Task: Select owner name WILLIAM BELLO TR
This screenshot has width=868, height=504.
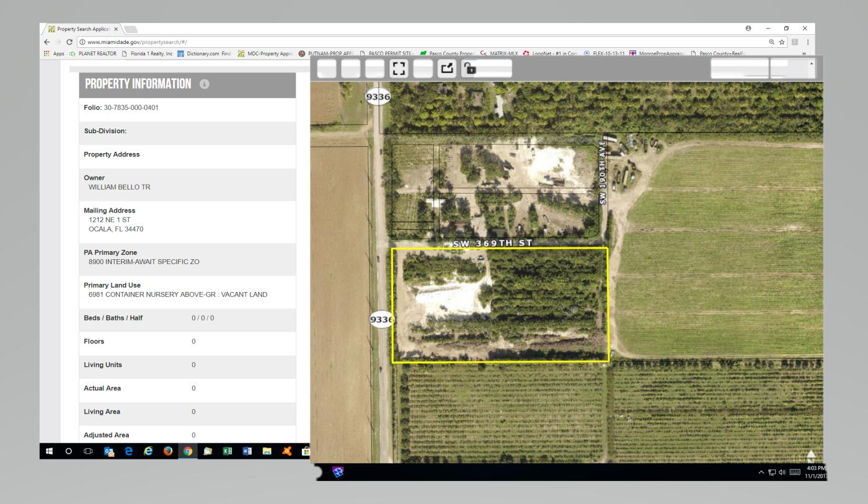Action: [x=120, y=187]
